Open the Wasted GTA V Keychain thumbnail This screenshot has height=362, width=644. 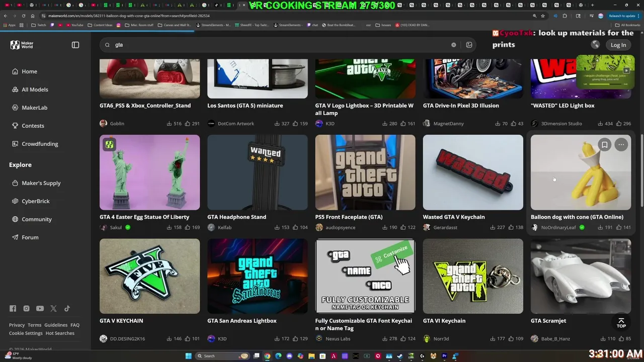tap(473, 172)
